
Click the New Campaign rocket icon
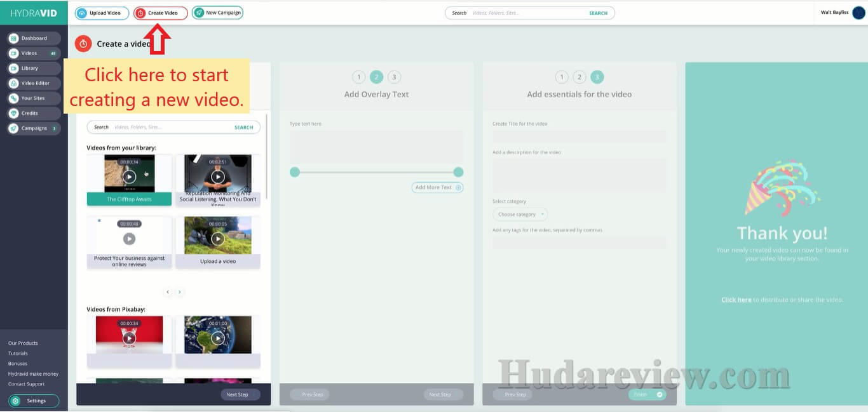point(199,13)
